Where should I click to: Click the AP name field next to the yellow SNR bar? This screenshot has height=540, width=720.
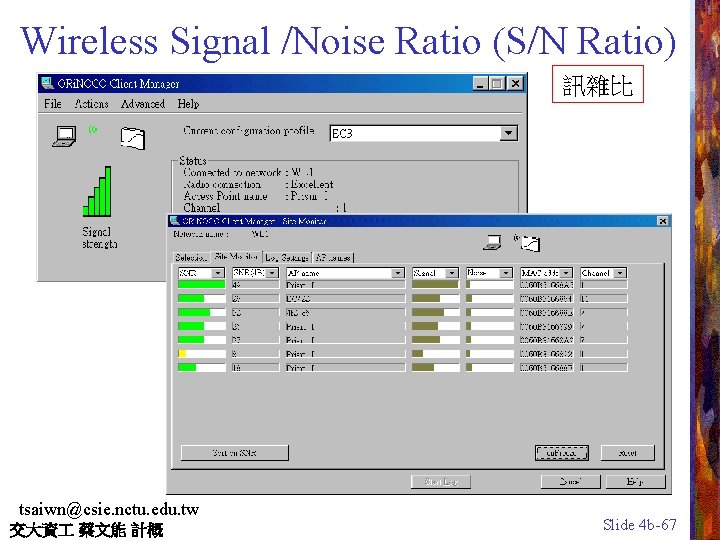point(345,354)
